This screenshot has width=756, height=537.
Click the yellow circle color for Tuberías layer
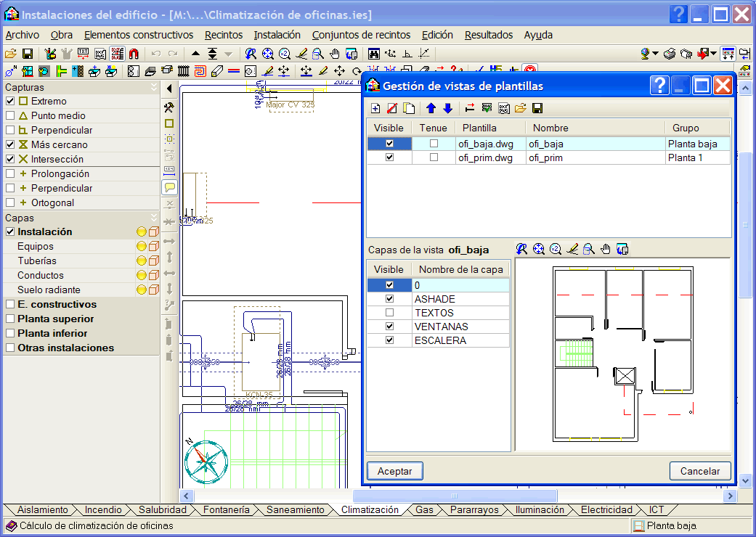coord(142,261)
